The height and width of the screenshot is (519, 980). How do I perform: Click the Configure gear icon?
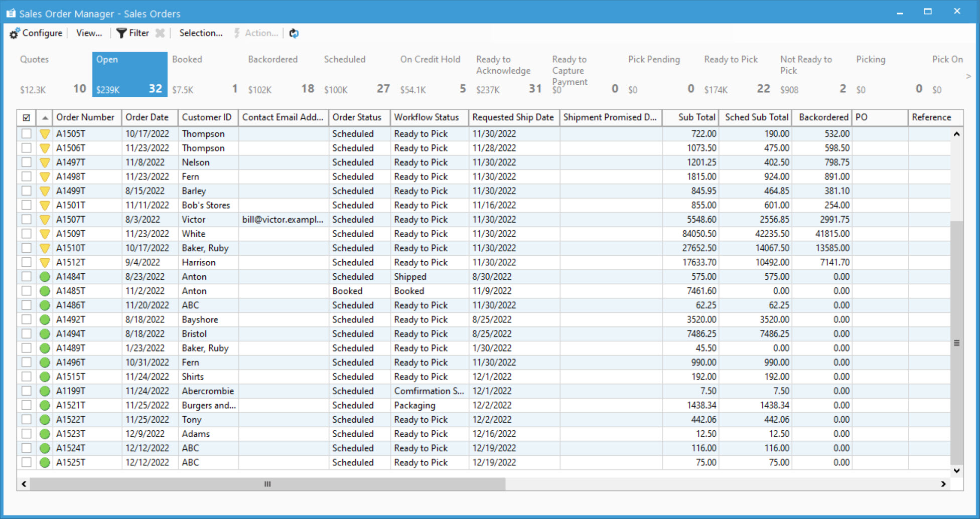tap(14, 33)
